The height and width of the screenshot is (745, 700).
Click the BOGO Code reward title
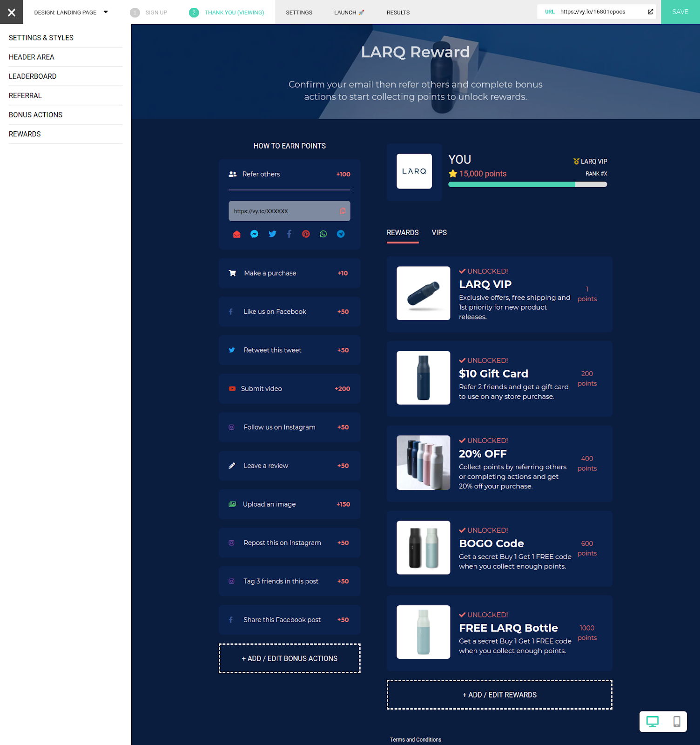point(491,543)
